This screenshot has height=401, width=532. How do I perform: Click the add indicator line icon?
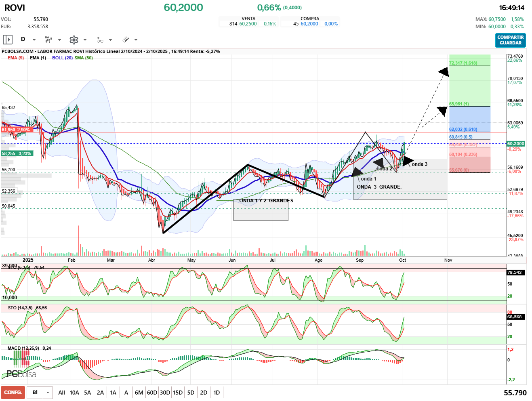100,40
